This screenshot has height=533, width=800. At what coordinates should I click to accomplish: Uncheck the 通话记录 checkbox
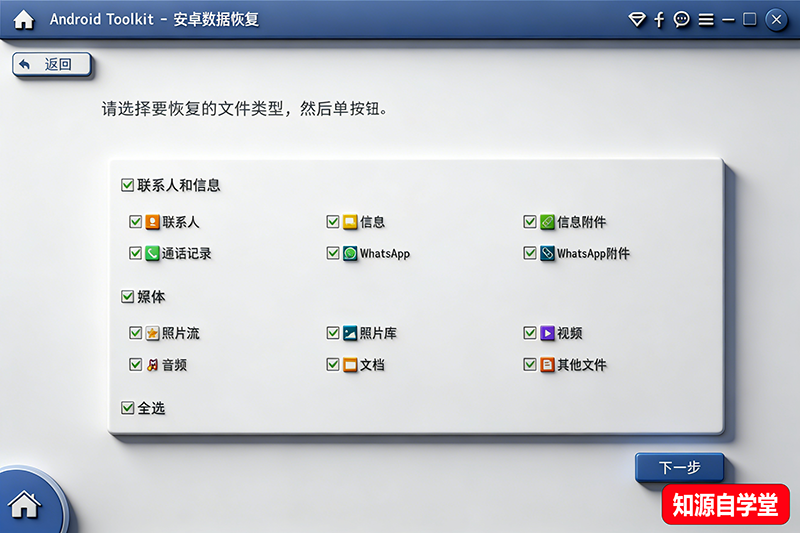[135, 253]
